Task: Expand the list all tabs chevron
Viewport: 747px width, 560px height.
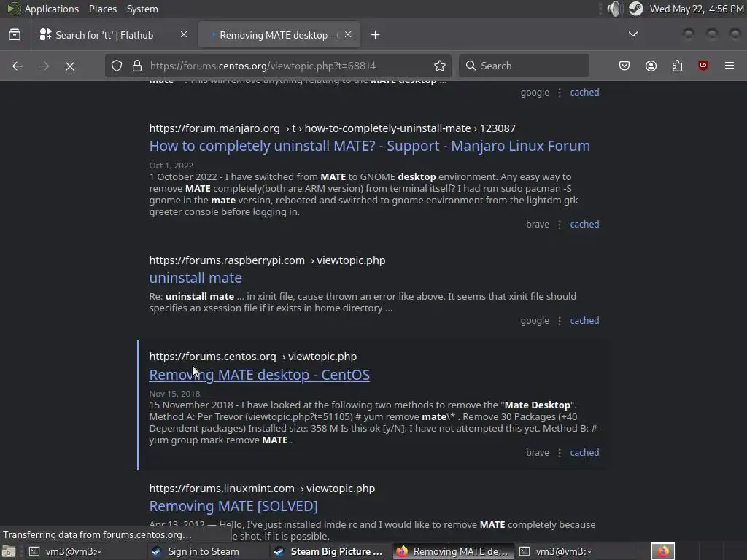Action: [633, 34]
